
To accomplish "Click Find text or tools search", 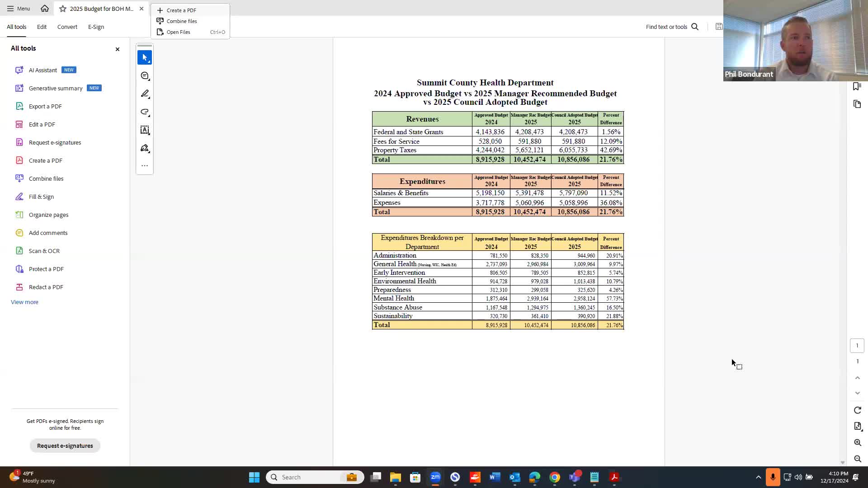I will click(x=672, y=27).
